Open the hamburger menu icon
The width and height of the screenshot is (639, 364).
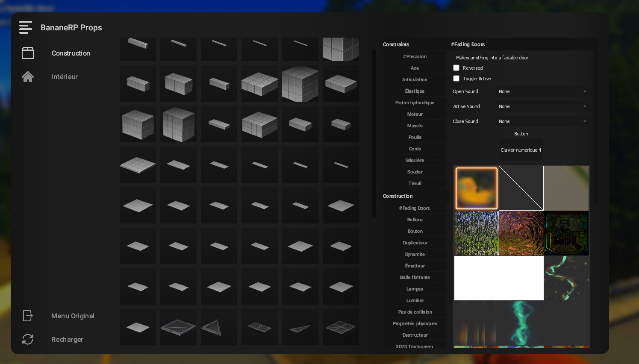click(26, 27)
